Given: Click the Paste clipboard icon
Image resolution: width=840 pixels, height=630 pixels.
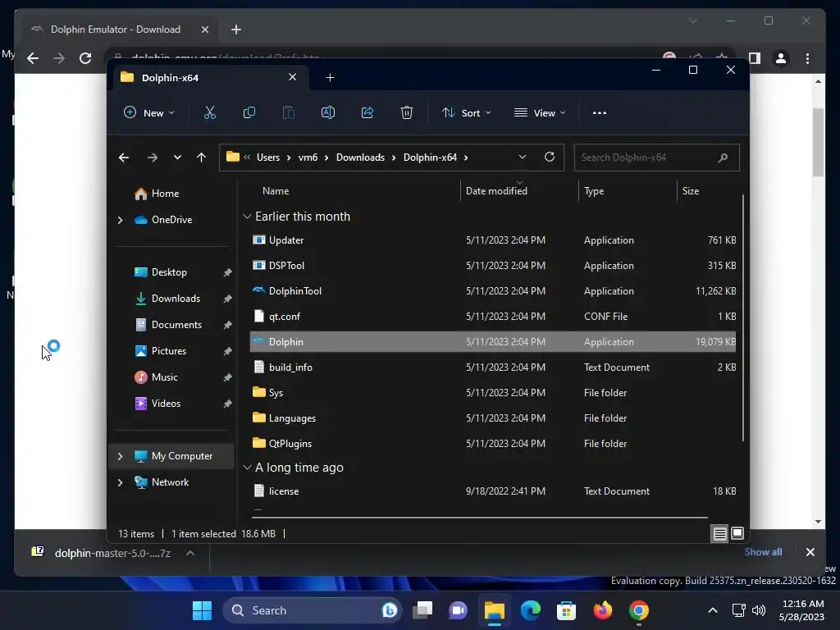Looking at the screenshot, I should point(288,112).
